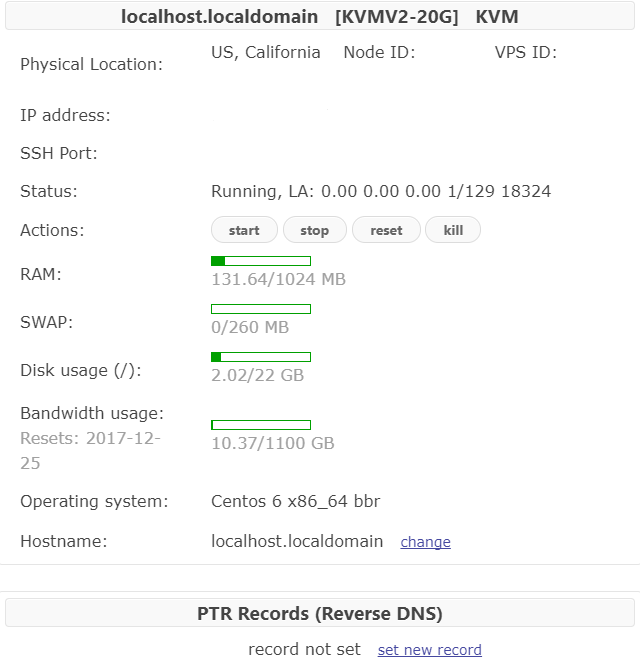Select the 2.02/22 GB disk value
Viewport: 640px width, 668px height.
(x=257, y=375)
